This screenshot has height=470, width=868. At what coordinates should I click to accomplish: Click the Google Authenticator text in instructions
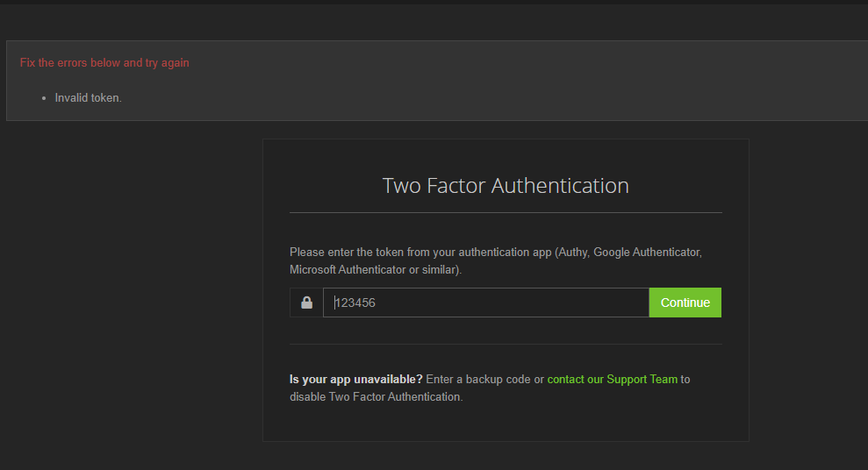[x=647, y=253]
